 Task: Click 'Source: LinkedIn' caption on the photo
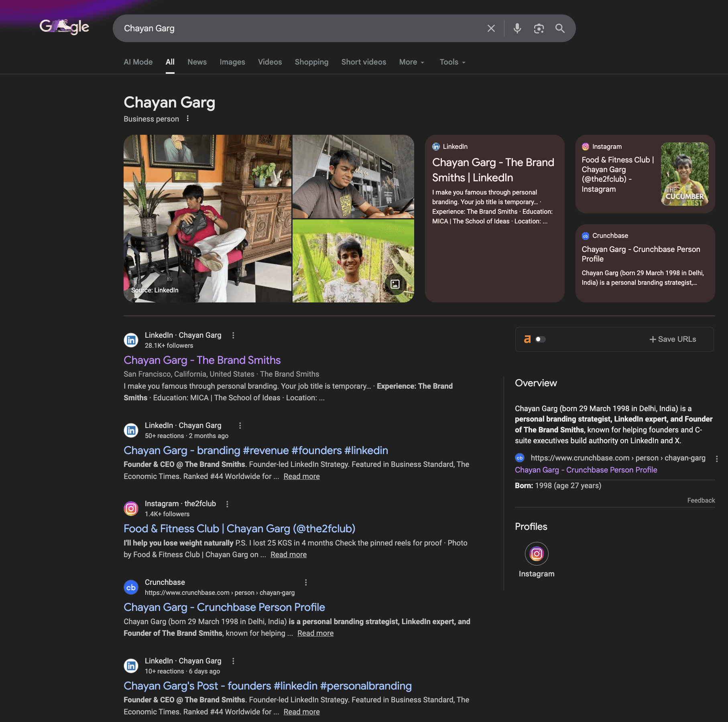click(155, 290)
